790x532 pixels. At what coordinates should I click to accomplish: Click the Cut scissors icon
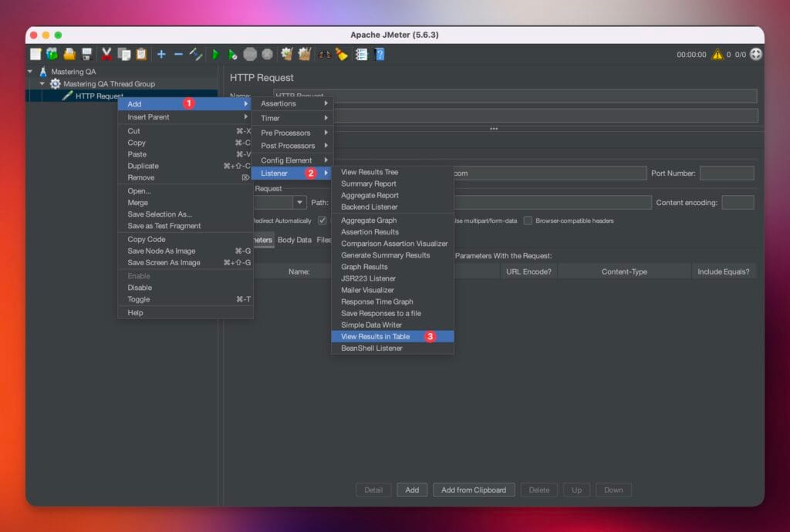(x=106, y=55)
